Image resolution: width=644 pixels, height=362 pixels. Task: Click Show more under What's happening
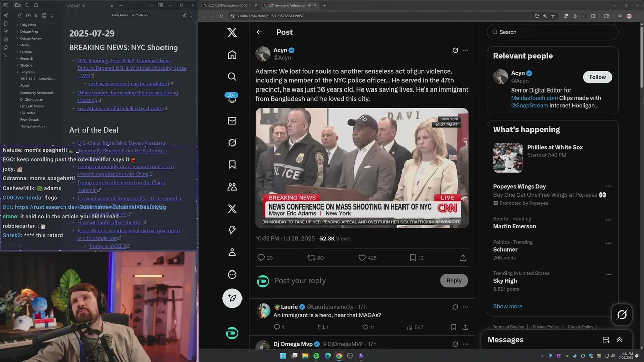(x=508, y=306)
